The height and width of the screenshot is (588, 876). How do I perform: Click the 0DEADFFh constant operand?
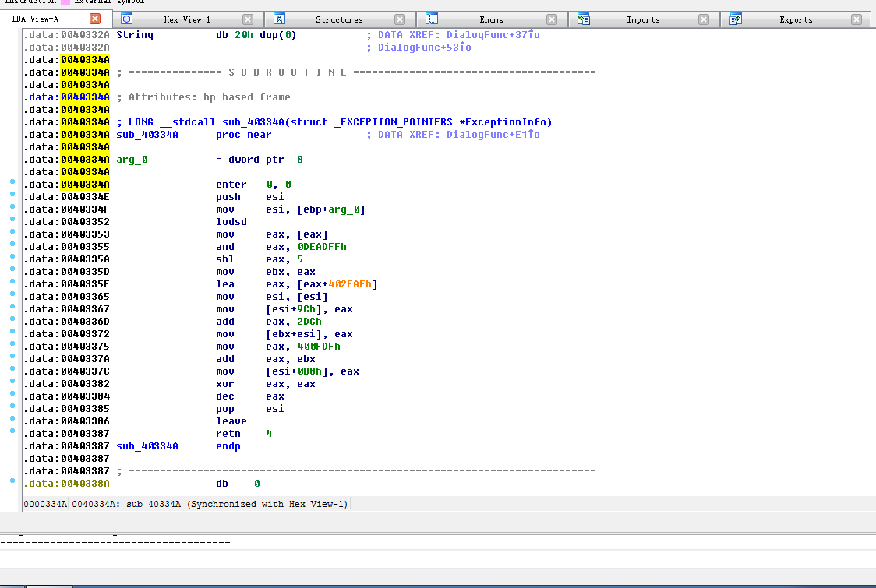(322, 247)
